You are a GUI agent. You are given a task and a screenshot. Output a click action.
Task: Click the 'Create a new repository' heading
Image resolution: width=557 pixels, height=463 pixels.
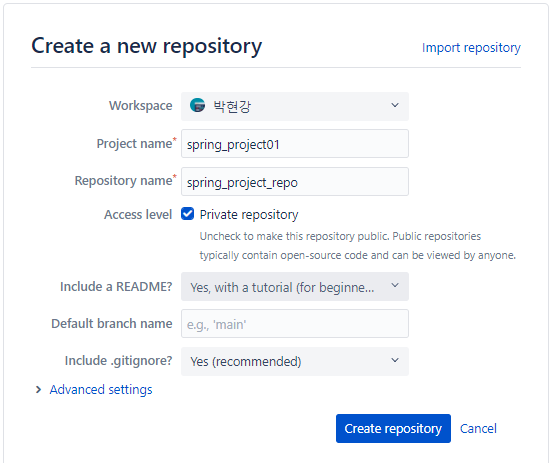point(147,46)
